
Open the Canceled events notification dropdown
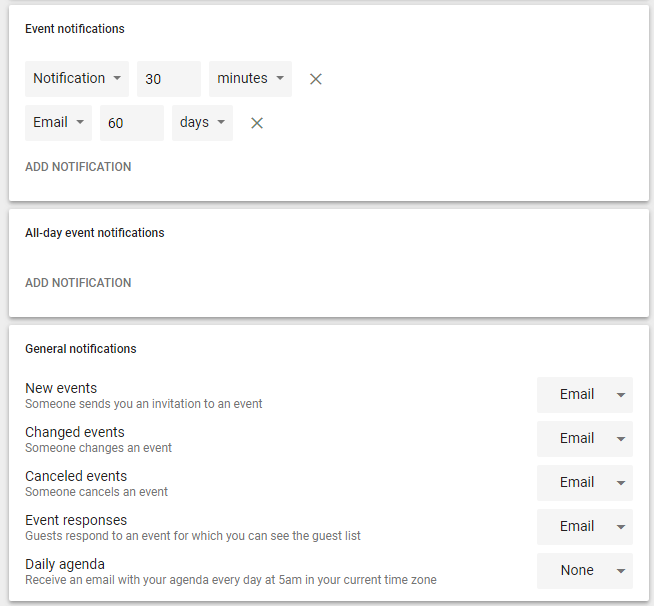pos(585,483)
